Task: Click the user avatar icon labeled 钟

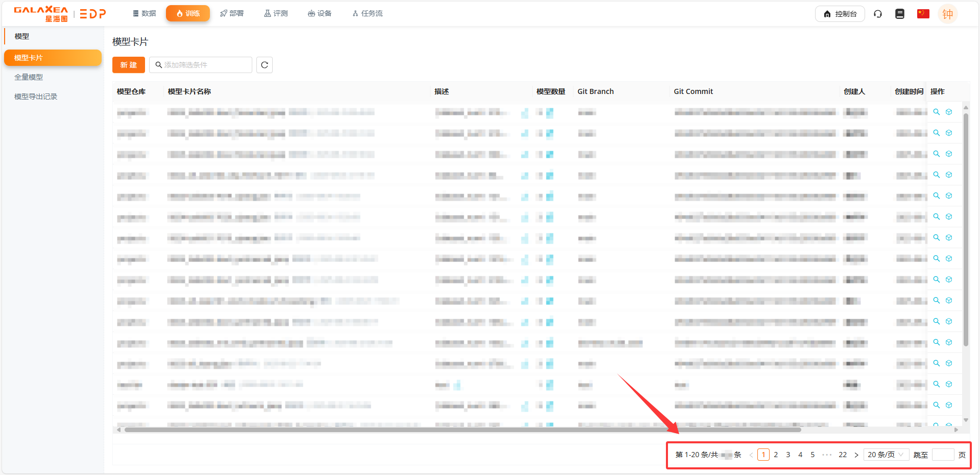Action: 947,14
